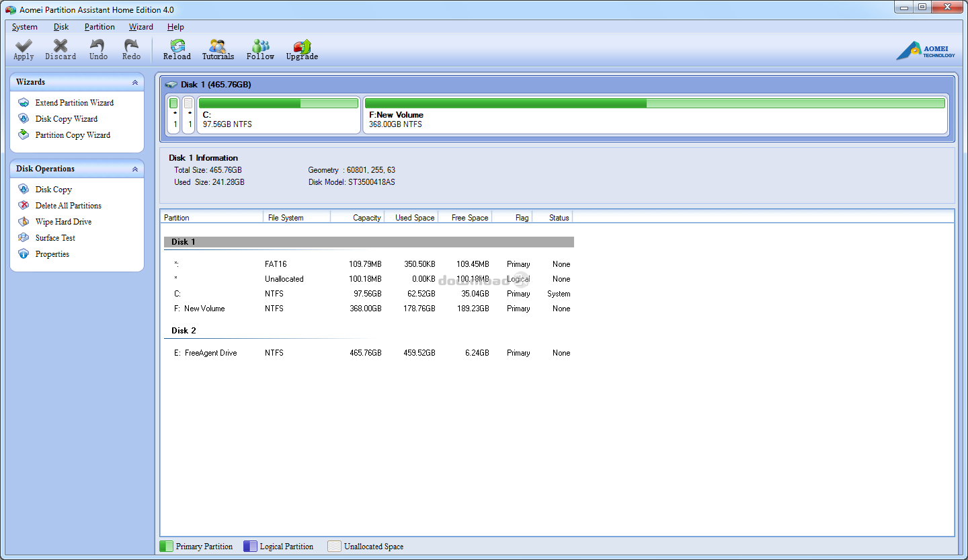Click the Follow toolbar icon
The height and width of the screenshot is (560, 968).
click(x=260, y=48)
